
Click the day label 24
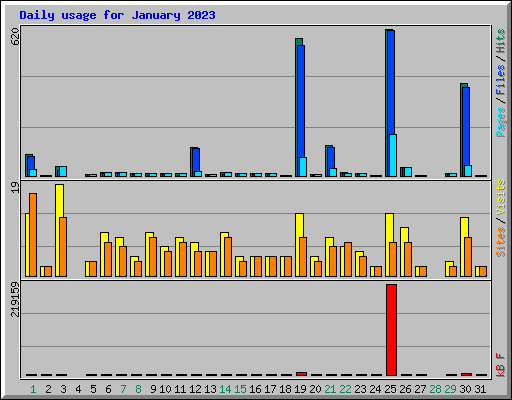(375, 389)
